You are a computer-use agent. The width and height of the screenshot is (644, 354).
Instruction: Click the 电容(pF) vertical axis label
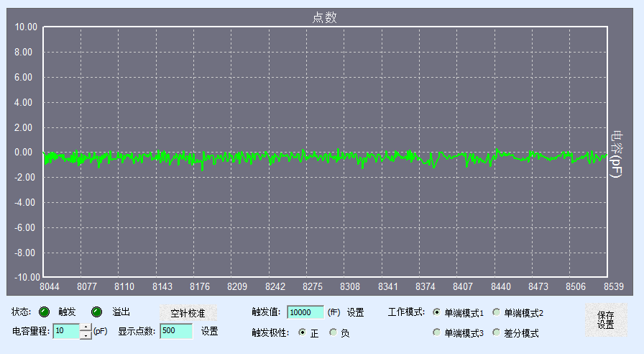click(x=616, y=153)
